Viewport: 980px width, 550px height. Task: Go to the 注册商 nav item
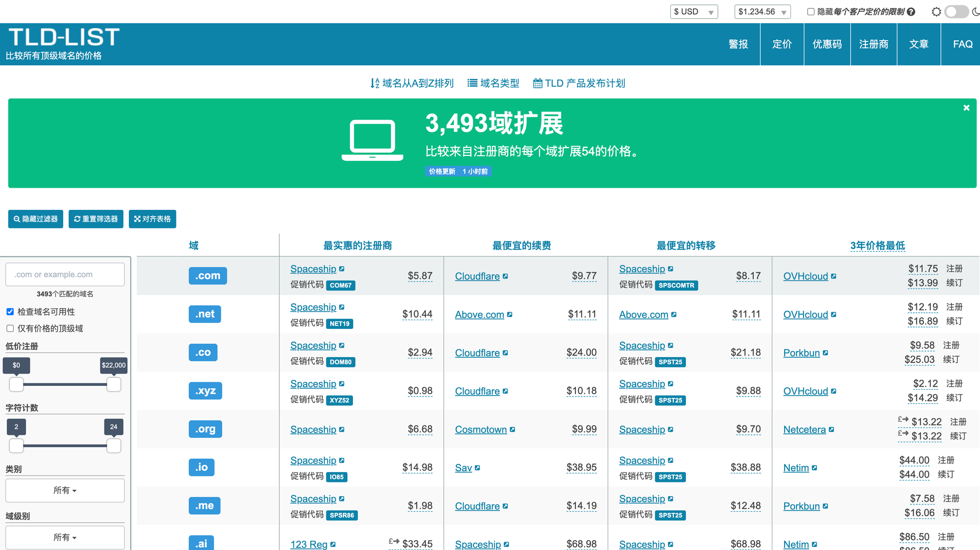click(x=874, y=44)
